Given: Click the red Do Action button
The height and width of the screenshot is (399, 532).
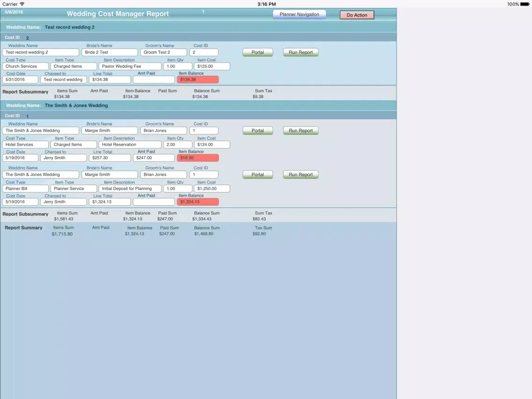Looking at the screenshot, I should point(357,15).
